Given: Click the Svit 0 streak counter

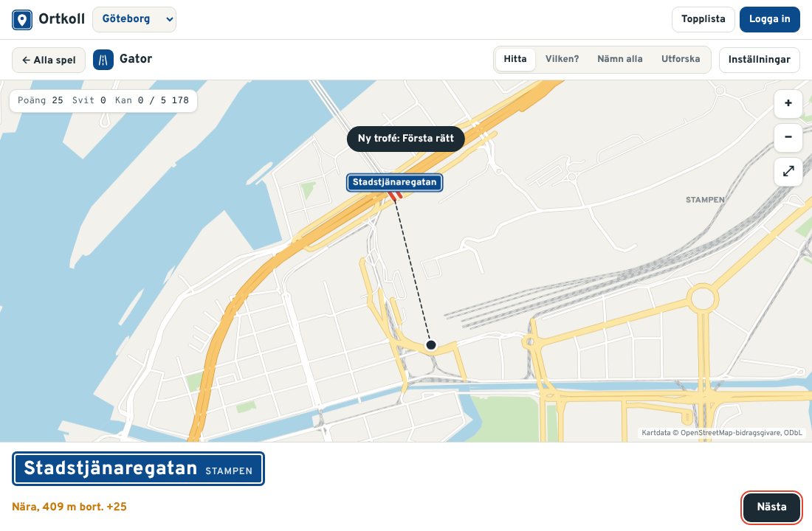Looking at the screenshot, I should tap(89, 100).
